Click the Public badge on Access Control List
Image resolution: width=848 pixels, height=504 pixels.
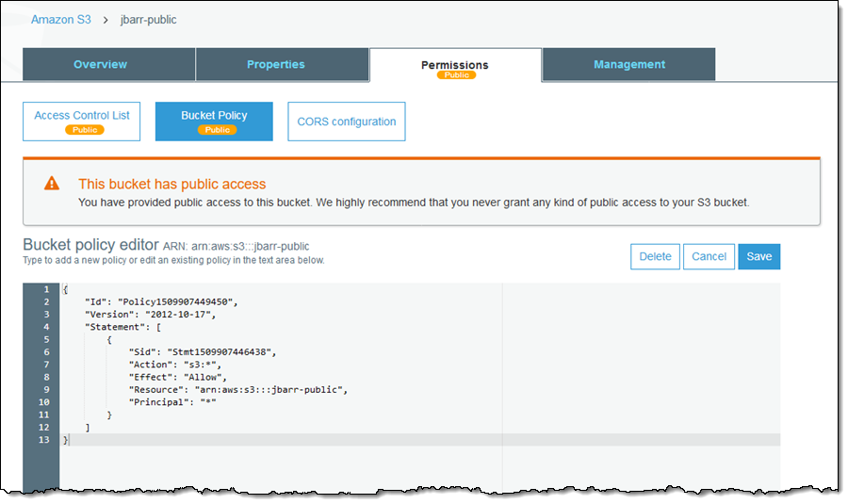(x=84, y=130)
